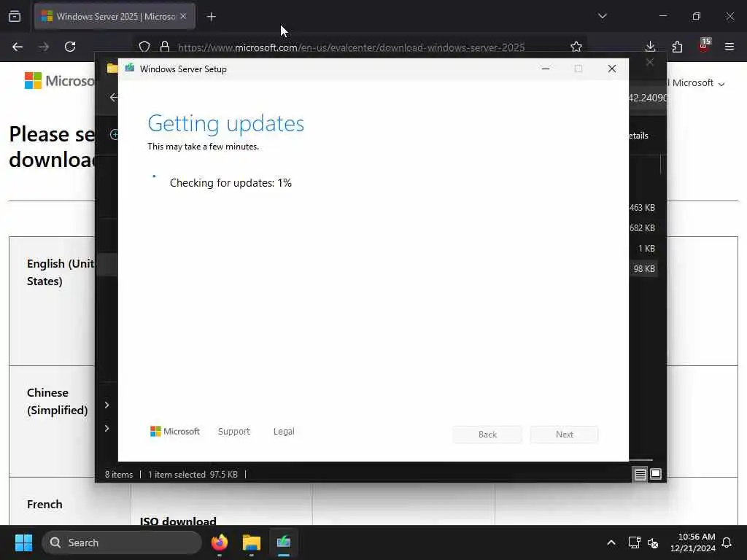Open the notifications bell
The width and height of the screenshot is (747, 560).
click(727, 542)
